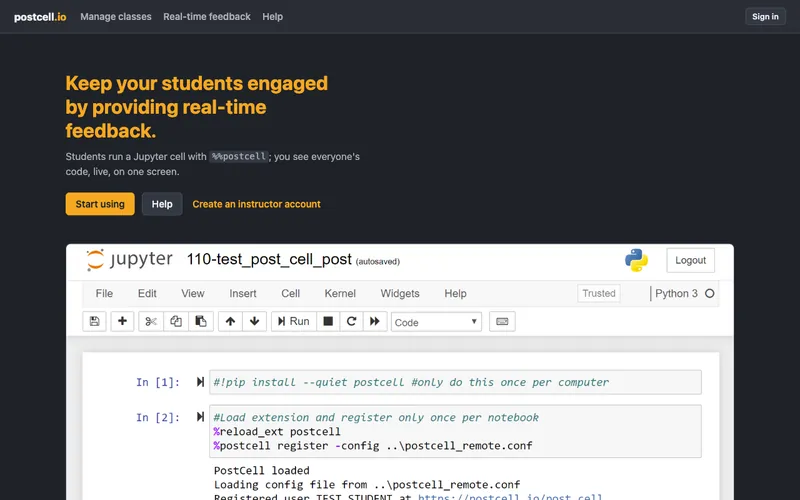800x500 pixels.
Task: Open the Jupyter View menu
Action: point(193,293)
